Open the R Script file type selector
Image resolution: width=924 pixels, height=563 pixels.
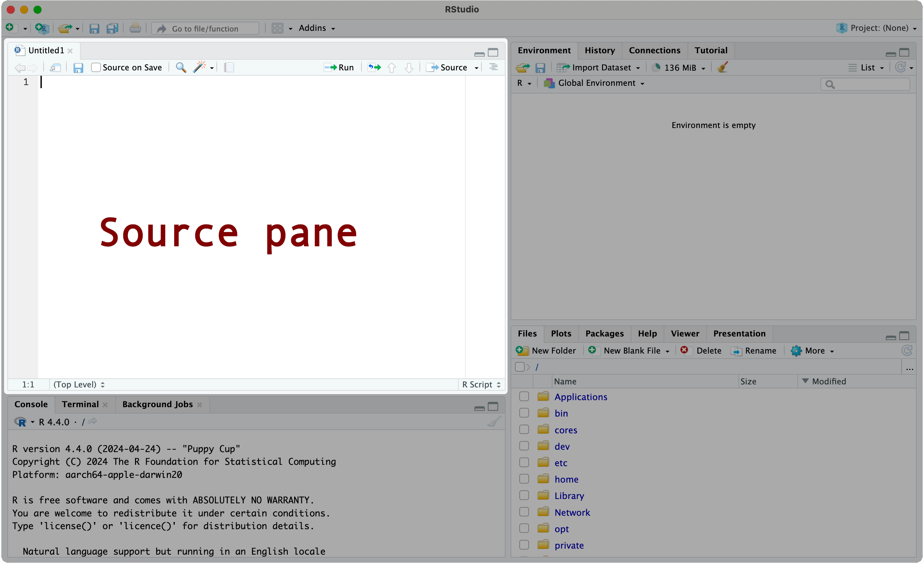coord(481,384)
